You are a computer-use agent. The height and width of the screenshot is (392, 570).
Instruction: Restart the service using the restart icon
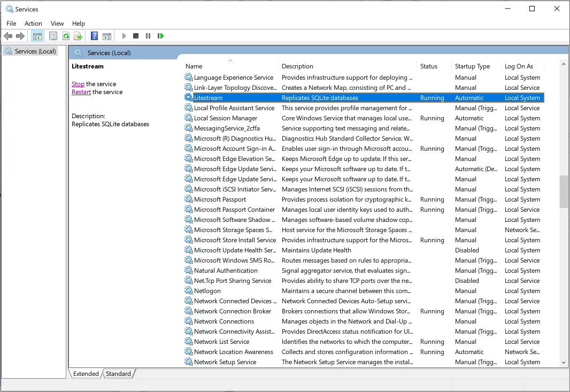(161, 36)
